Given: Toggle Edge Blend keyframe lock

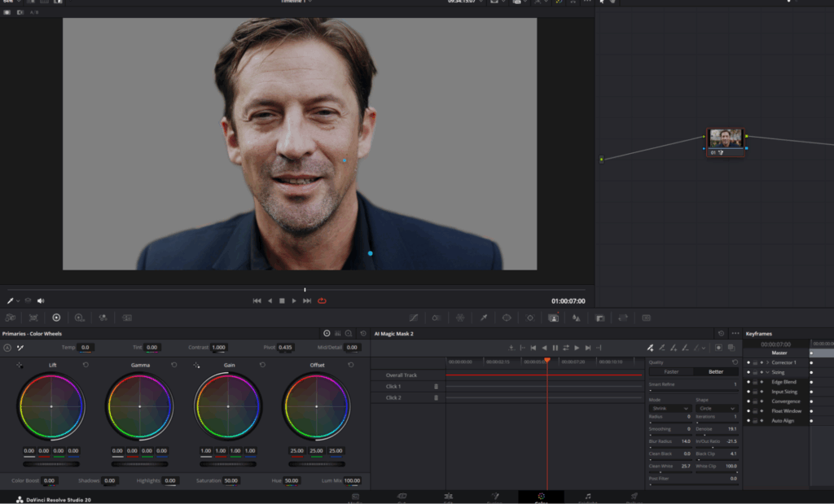Looking at the screenshot, I should 755,382.
